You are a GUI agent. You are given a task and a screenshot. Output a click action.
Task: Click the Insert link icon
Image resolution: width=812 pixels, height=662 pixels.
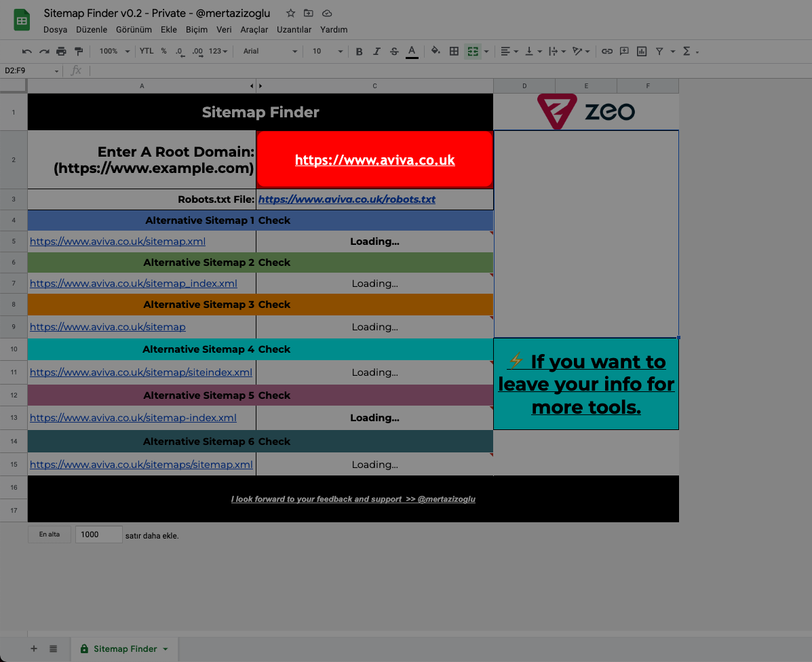click(x=607, y=52)
